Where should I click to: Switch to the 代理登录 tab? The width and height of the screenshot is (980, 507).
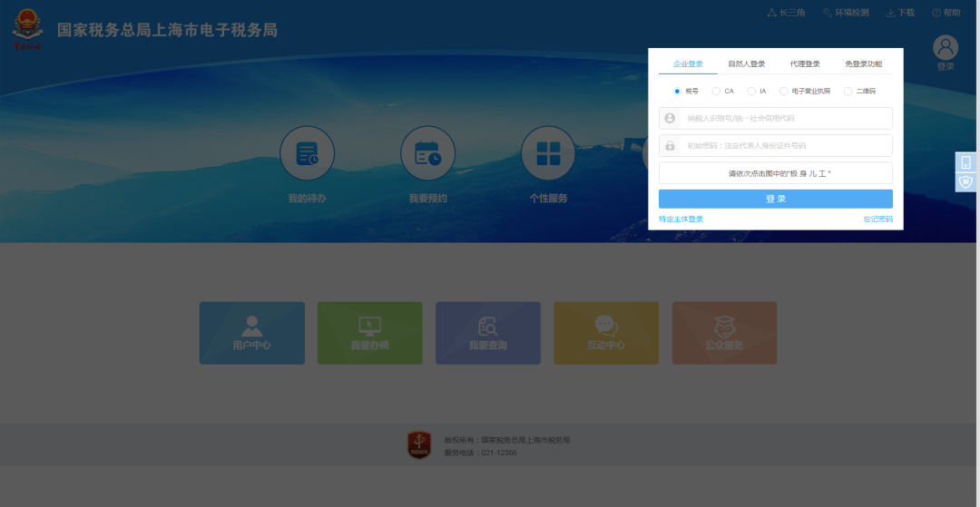point(805,64)
